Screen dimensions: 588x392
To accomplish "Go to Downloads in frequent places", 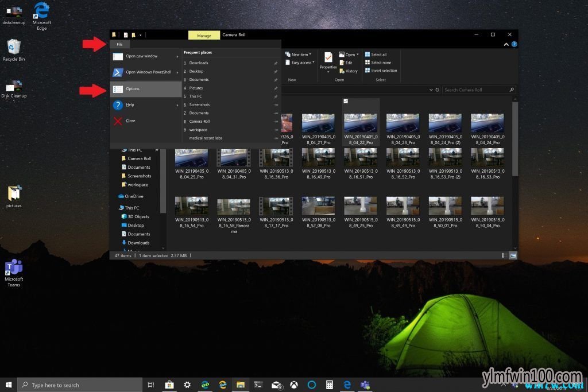I will coord(198,63).
